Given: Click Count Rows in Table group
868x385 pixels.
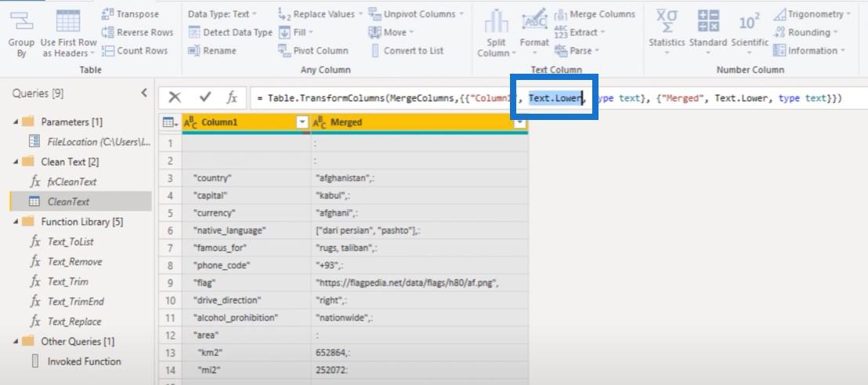Looking at the screenshot, I should [x=135, y=51].
